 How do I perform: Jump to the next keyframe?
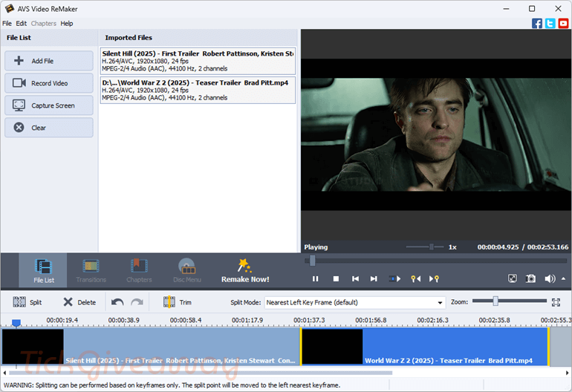pyautogui.click(x=434, y=279)
